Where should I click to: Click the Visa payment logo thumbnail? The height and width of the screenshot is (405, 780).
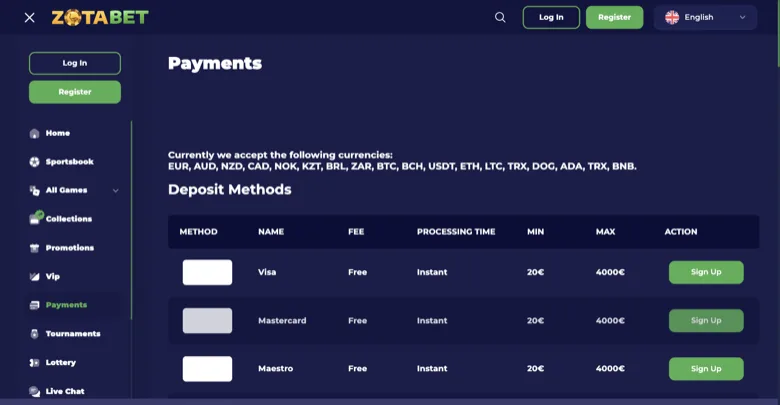(207, 272)
